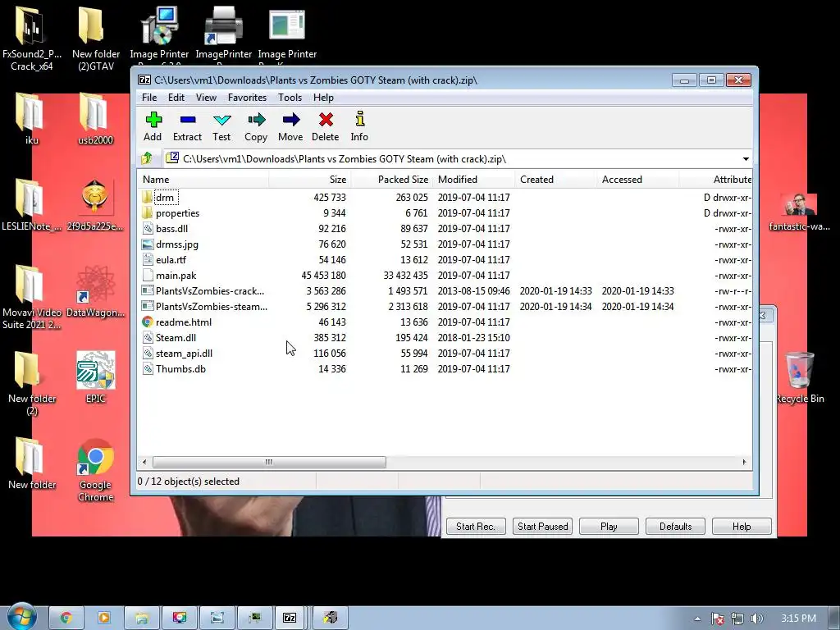The width and height of the screenshot is (840, 630).
Task: Open the fantastic-wa... desktop image file
Action: click(799, 212)
